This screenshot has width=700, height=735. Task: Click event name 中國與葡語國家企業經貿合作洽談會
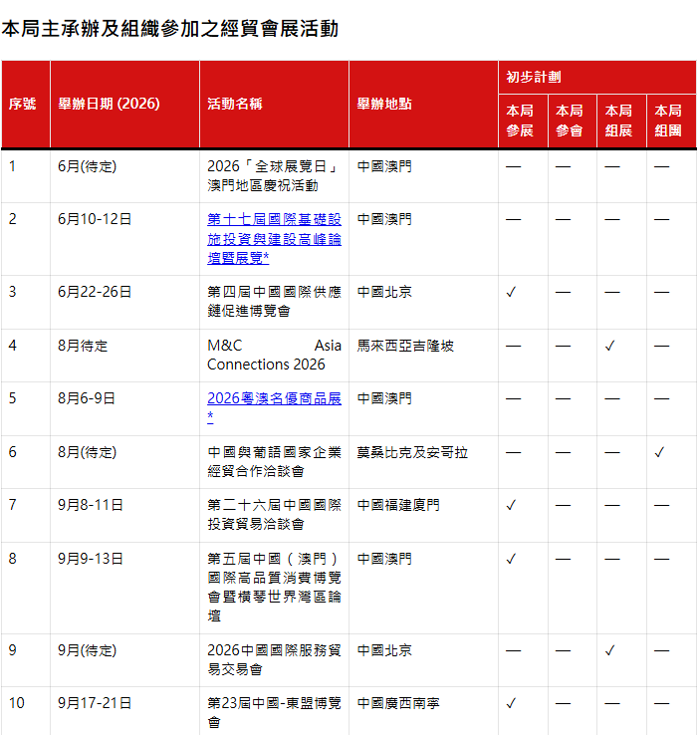(x=274, y=461)
